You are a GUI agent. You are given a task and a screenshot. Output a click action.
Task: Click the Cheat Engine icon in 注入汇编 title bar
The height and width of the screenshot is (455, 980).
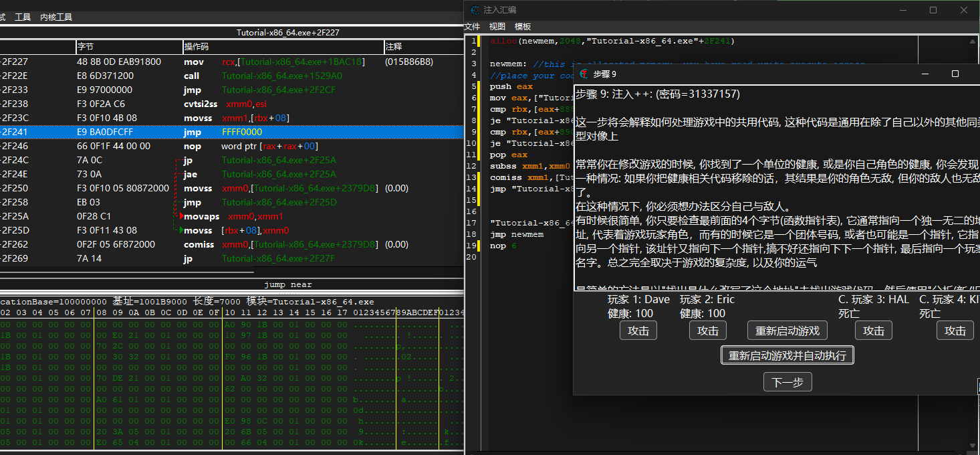click(x=475, y=9)
